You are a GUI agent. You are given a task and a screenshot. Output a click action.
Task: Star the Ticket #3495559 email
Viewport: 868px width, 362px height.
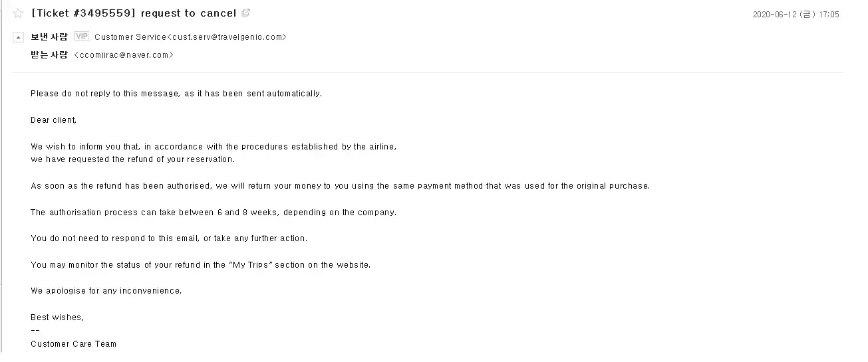(x=18, y=13)
